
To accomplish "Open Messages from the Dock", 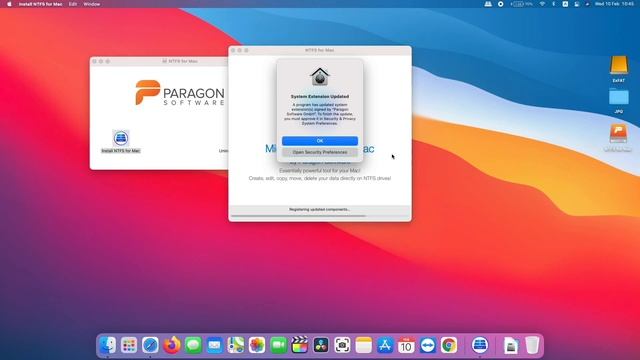I will [x=193, y=345].
